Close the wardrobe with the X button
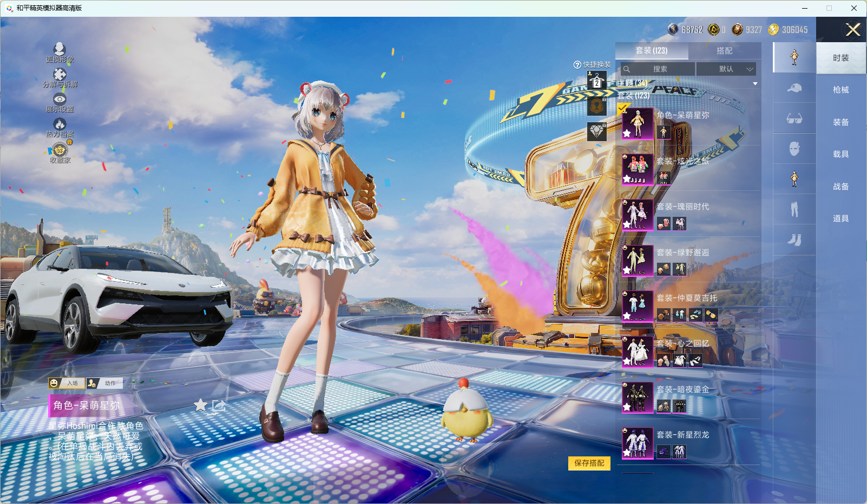 click(853, 30)
